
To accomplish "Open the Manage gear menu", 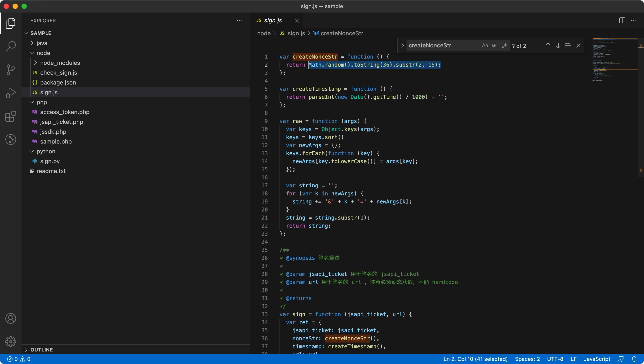I will 11,341.
